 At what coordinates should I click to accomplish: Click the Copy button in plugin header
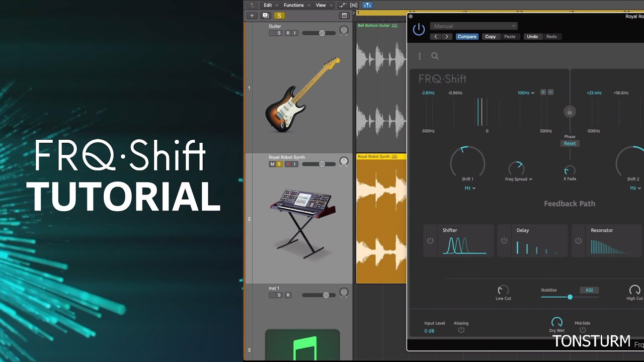pos(491,37)
